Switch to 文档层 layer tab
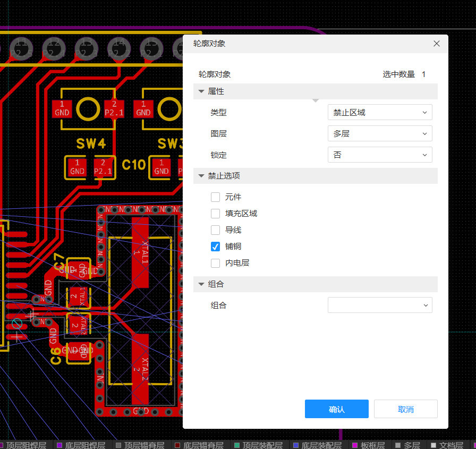Image resolution: width=476 pixels, height=449 pixels. [x=447, y=445]
